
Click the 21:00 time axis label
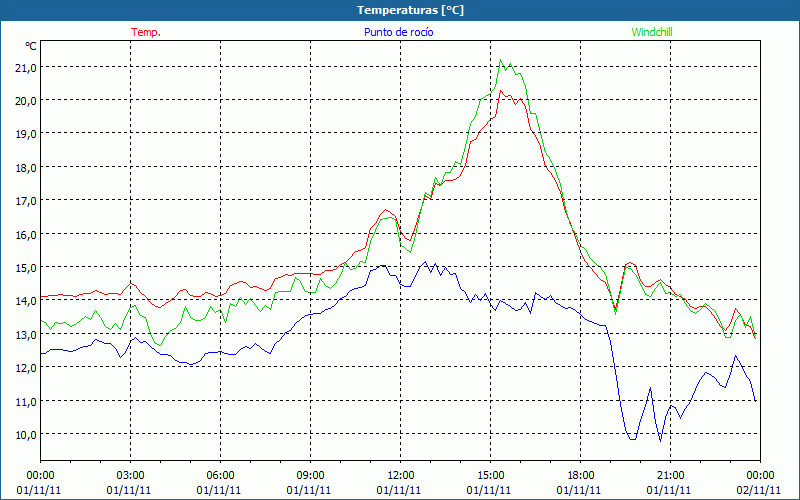click(x=670, y=476)
